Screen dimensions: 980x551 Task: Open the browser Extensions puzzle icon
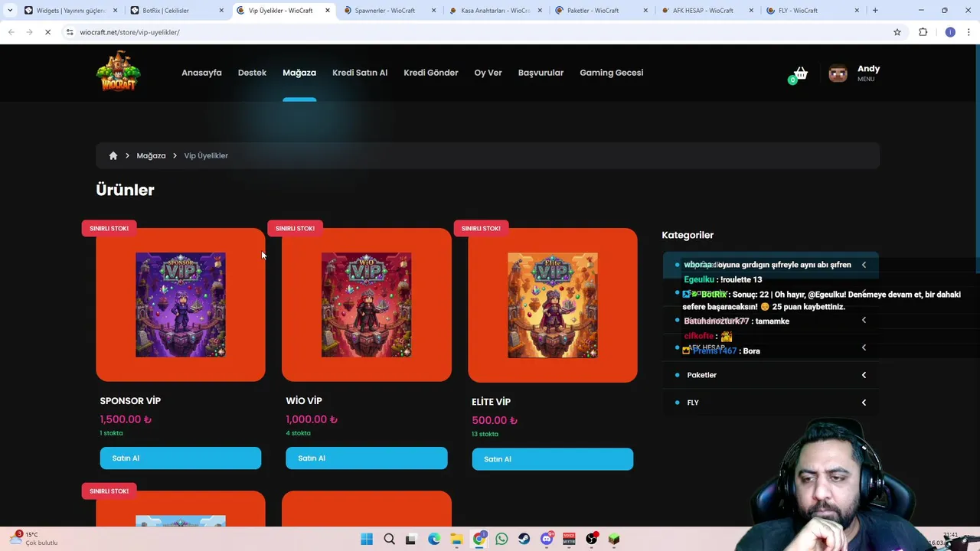(x=923, y=32)
